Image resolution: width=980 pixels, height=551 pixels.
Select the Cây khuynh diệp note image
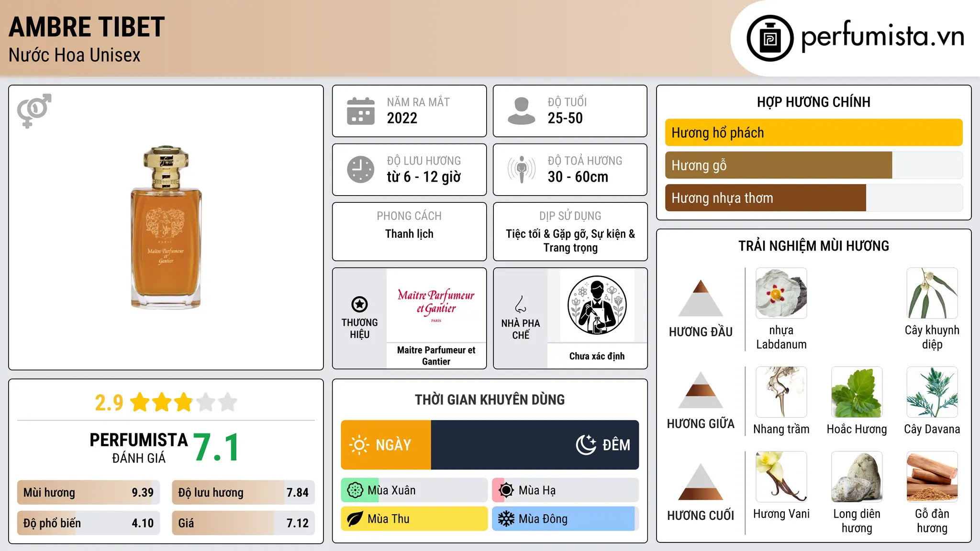pyautogui.click(x=932, y=293)
